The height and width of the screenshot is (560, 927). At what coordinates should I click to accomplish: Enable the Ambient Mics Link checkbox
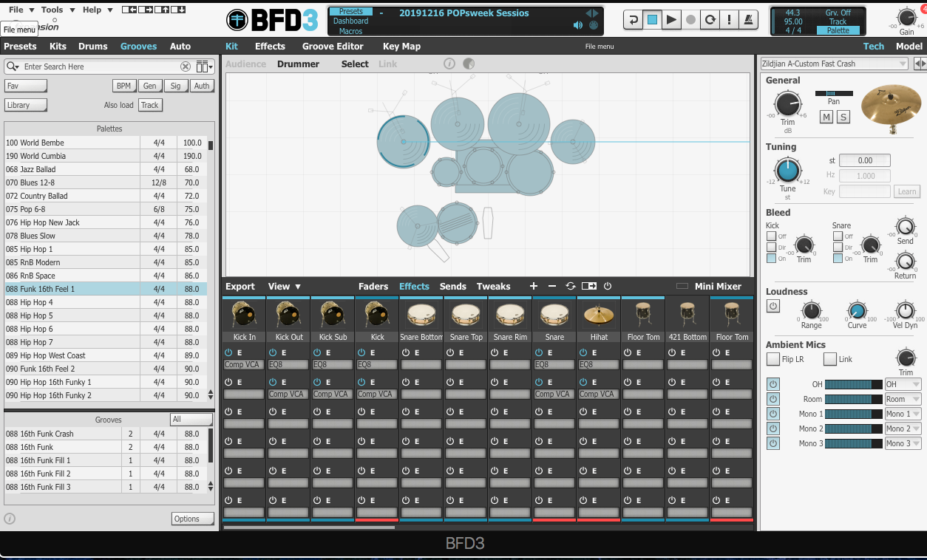click(x=830, y=359)
